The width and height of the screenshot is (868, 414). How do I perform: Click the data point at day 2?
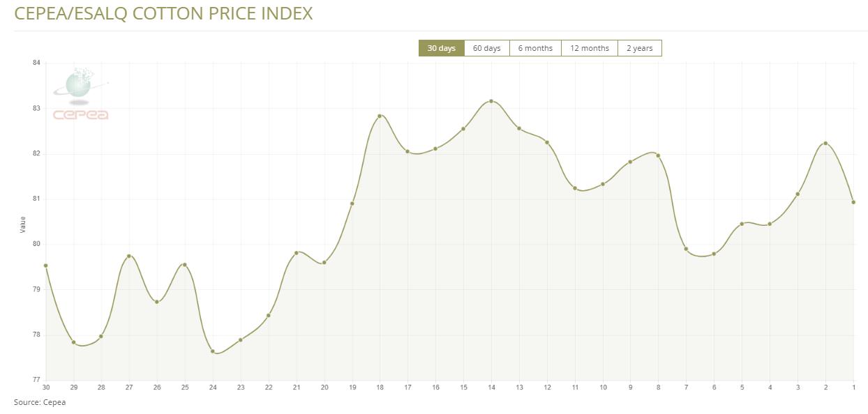click(x=825, y=144)
